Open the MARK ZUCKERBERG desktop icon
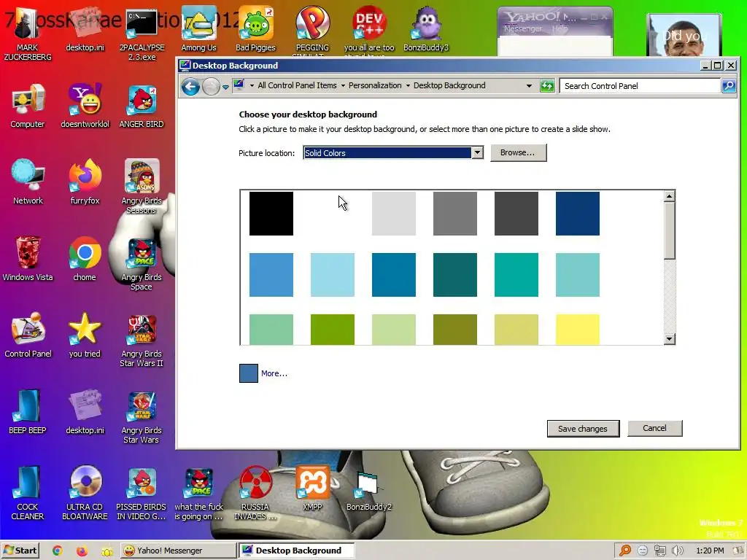This screenshot has width=747, height=560. pos(27,34)
